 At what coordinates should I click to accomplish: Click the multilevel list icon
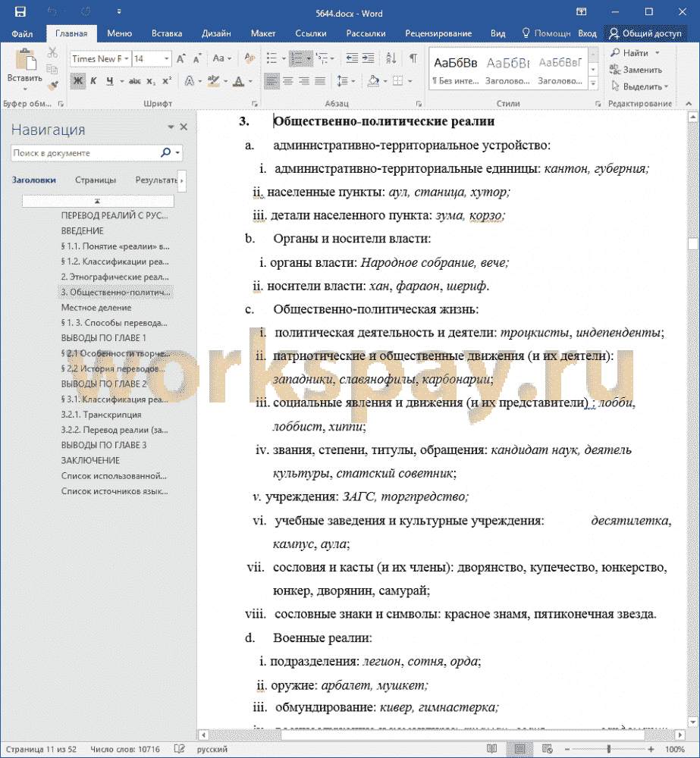pyautogui.click(x=322, y=58)
